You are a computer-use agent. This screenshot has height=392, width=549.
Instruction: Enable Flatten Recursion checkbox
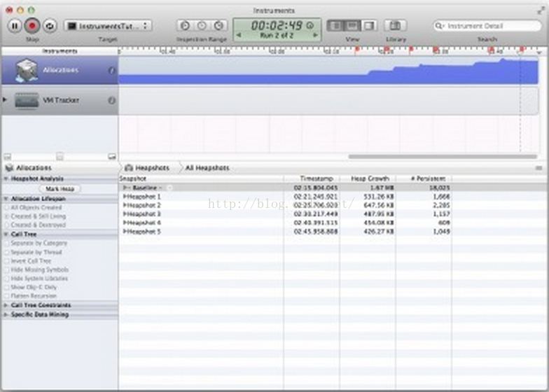tap(7, 296)
